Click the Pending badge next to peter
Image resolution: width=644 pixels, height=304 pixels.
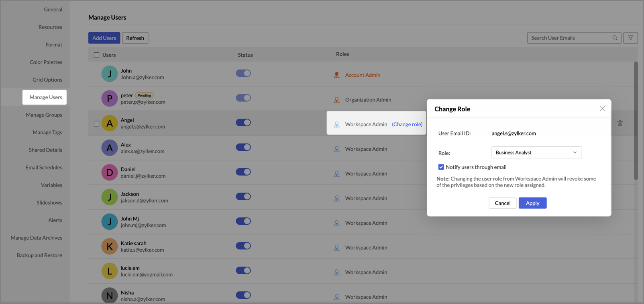[x=144, y=95]
